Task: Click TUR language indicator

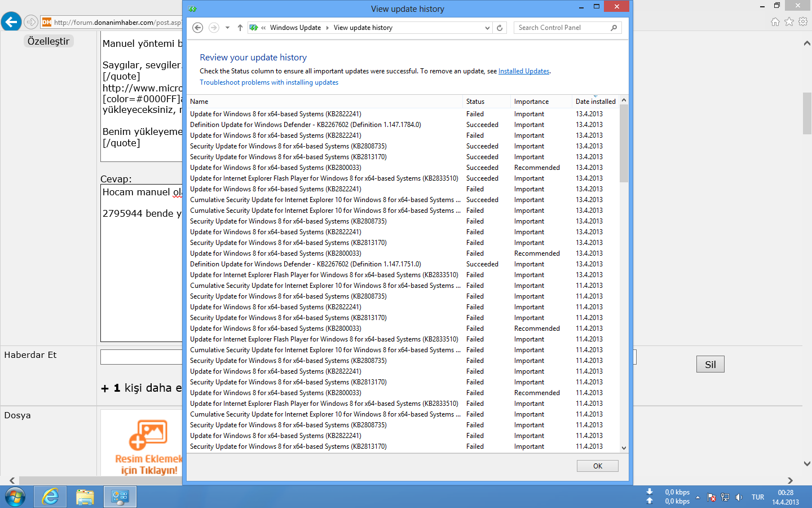Action: (758, 497)
